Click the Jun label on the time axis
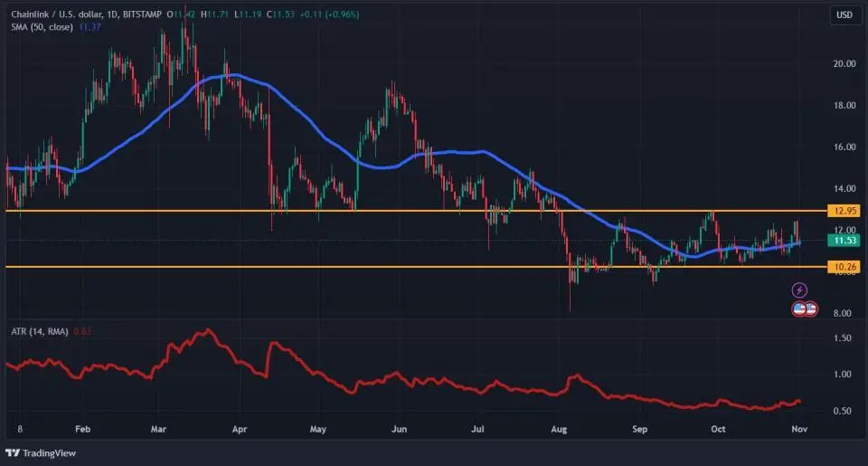The image size is (868, 466). click(x=399, y=430)
